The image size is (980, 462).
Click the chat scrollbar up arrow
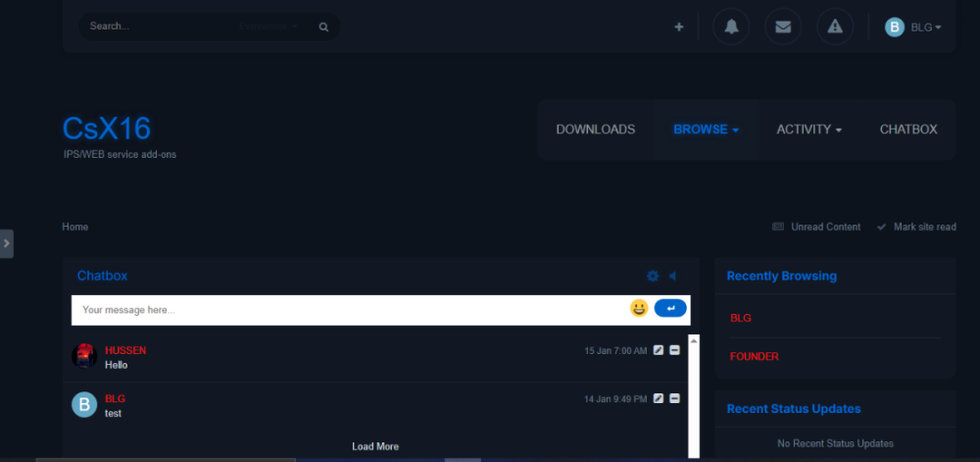(x=694, y=340)
